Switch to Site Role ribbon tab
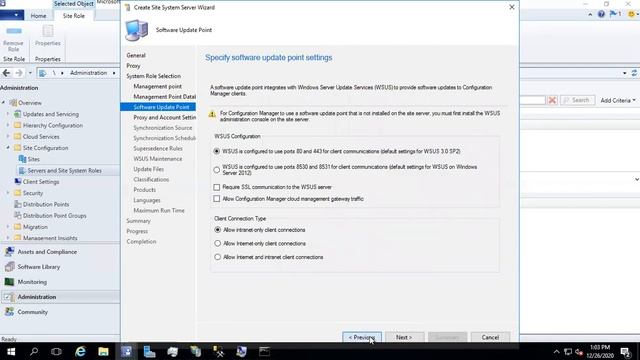The width and height of the screenshot is (640, 360). pos(73,16)
